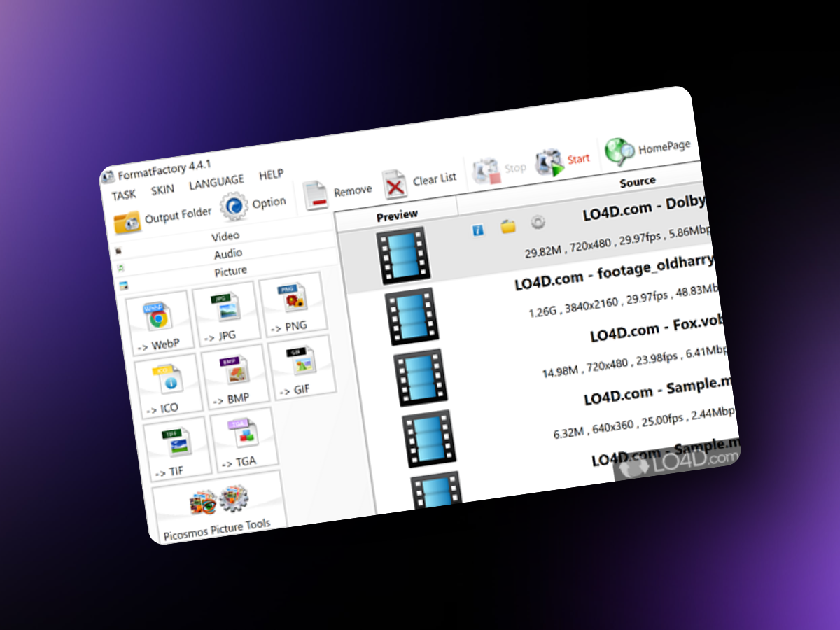Screen dimensions: 840x630
Task: Open the SKIN menu
Action: (x=162, y=189)
